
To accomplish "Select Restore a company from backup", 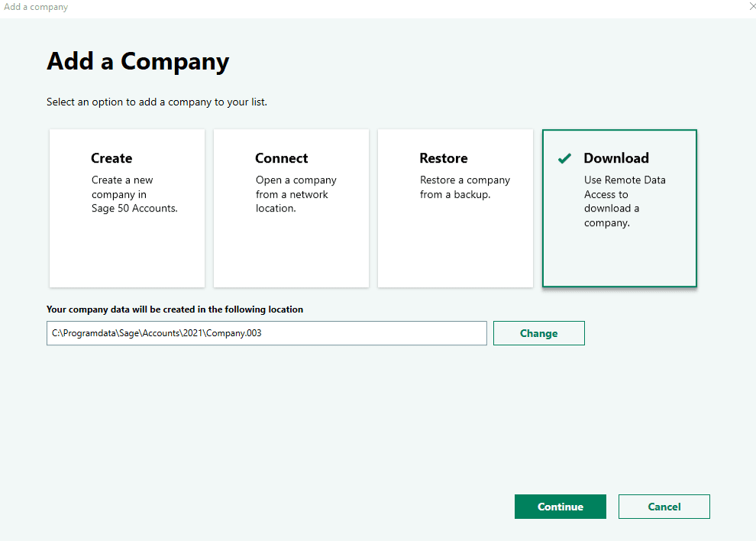I will (455, 208).
